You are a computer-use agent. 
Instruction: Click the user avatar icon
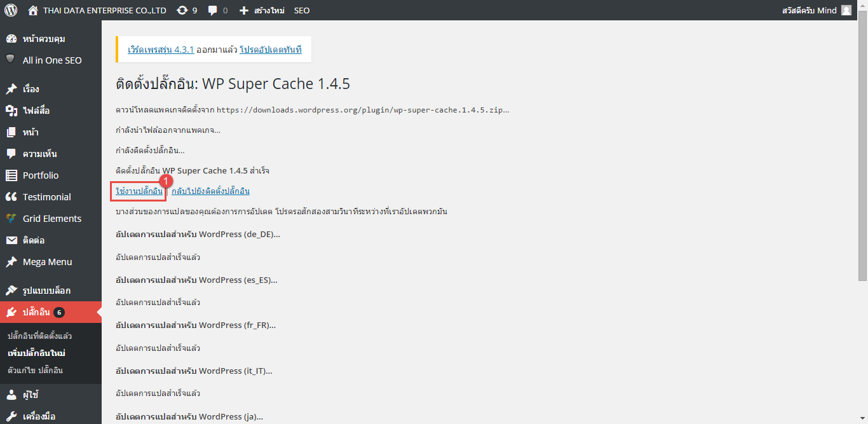point(846,10)
